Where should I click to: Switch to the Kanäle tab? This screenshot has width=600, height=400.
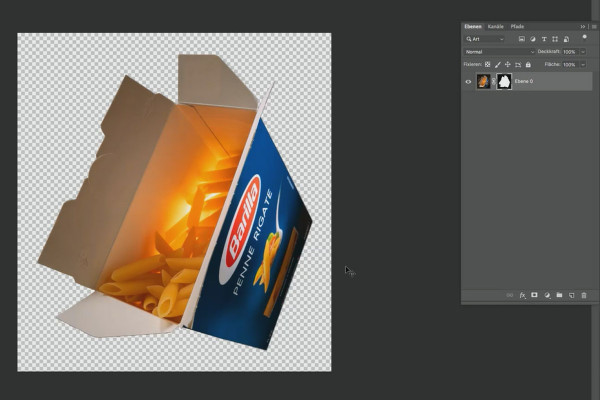click(x=496, y=26)
